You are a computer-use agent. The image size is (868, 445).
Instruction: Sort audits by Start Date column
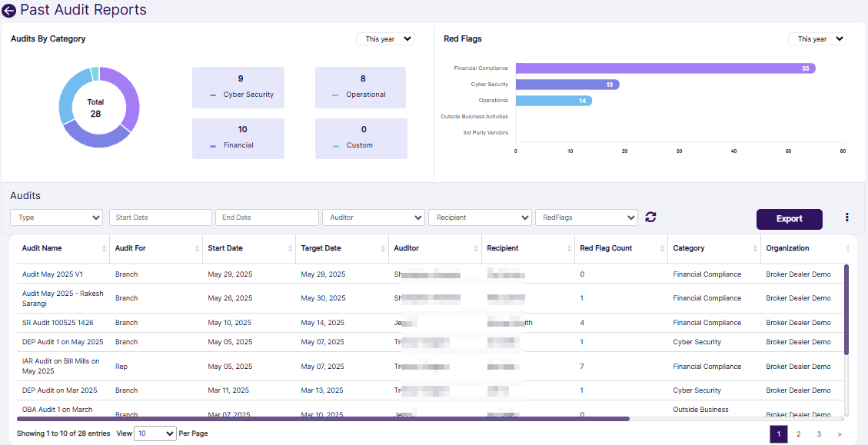point(288,249)
